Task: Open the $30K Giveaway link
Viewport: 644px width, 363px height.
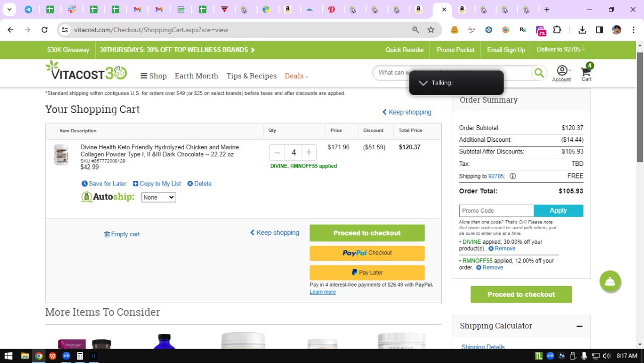Action: 68,50
